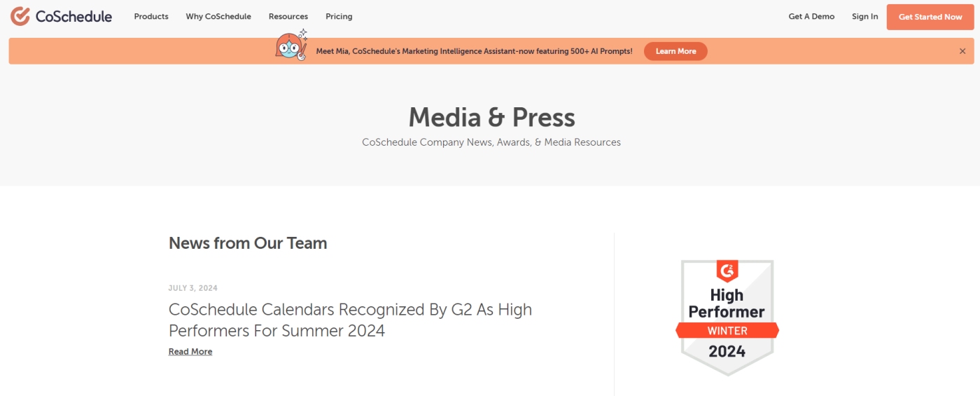Click the Mia banner announcement text
Screen dimensions: 980x396
pos(474,51)
